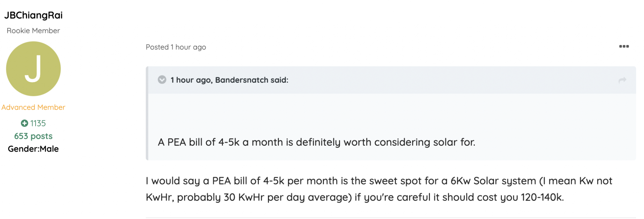Click the reply line mentioning 120-140k cost

pos(355,197)
